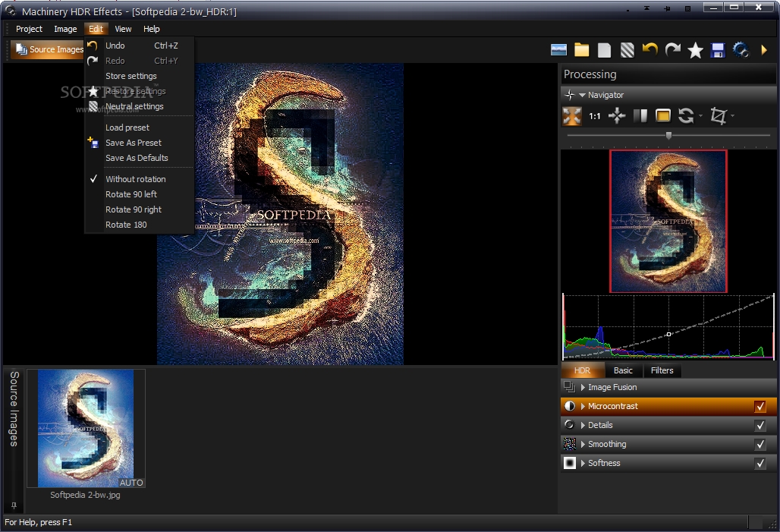Adjust the Navigator zoom slider handle

coord(668,135)
